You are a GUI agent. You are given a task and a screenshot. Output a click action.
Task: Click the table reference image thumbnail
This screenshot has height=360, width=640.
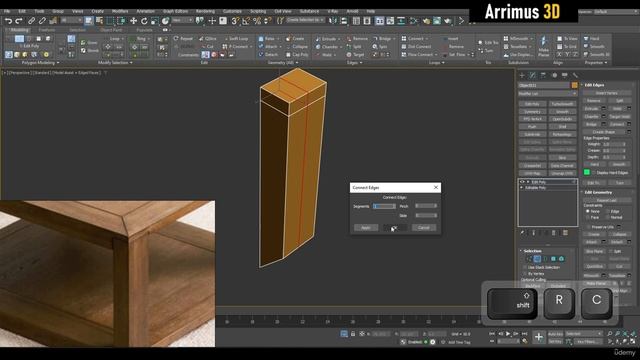107,273
